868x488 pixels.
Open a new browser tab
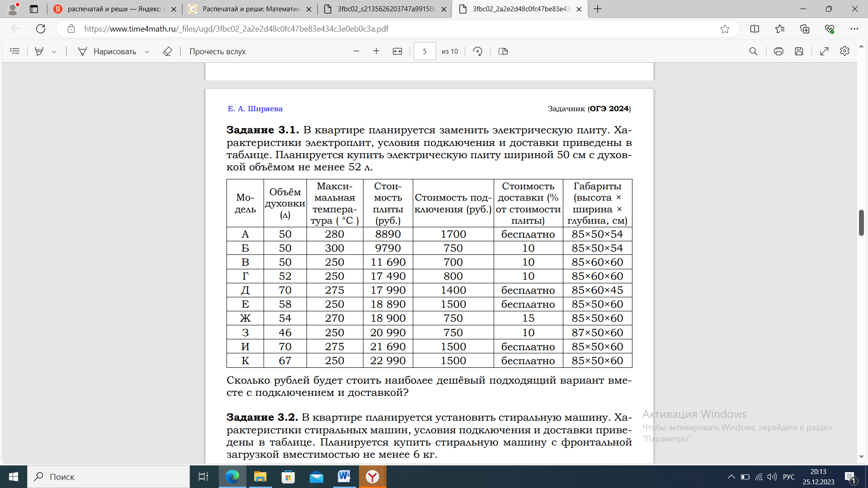click(598, 9)
